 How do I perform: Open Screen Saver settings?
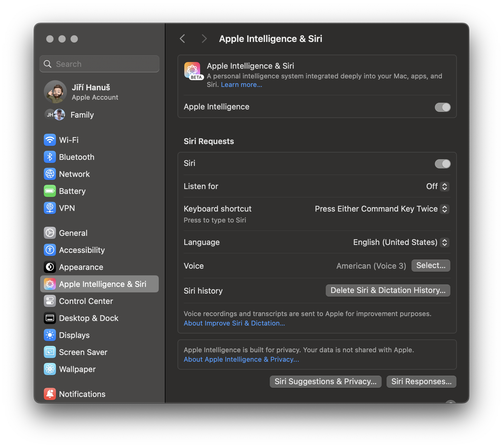pyautogui.click(x=99, y=352)
